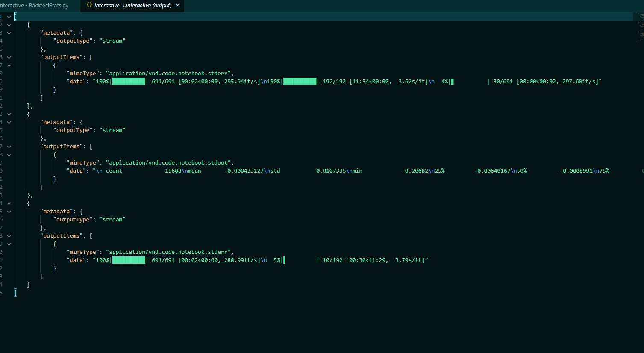Fold the stdout "outputItems" array

9,146
